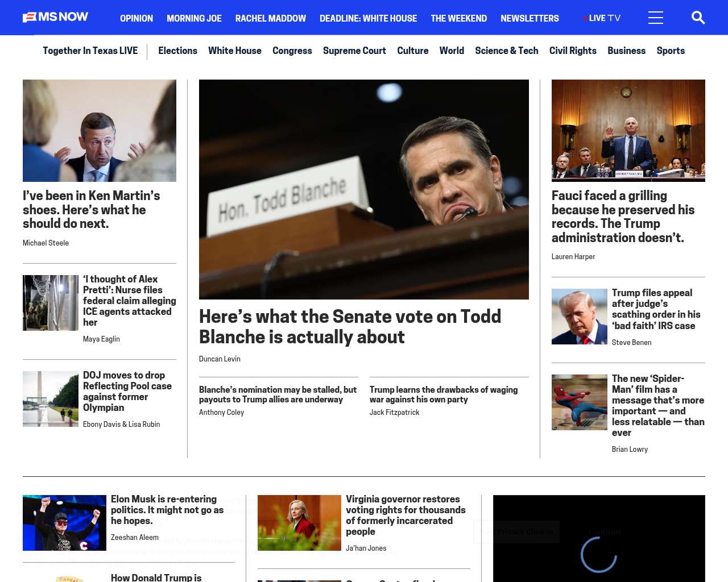View author Maya Eaglin's page

coord(101,339)
